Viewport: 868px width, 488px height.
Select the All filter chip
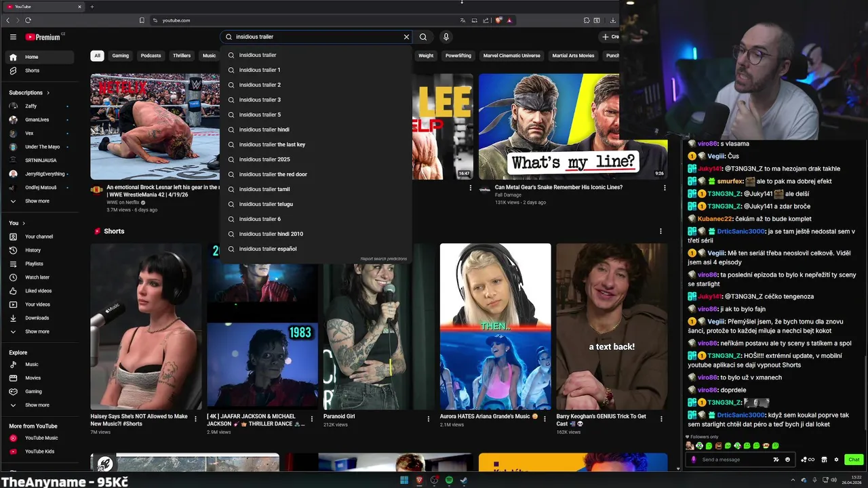97,56
